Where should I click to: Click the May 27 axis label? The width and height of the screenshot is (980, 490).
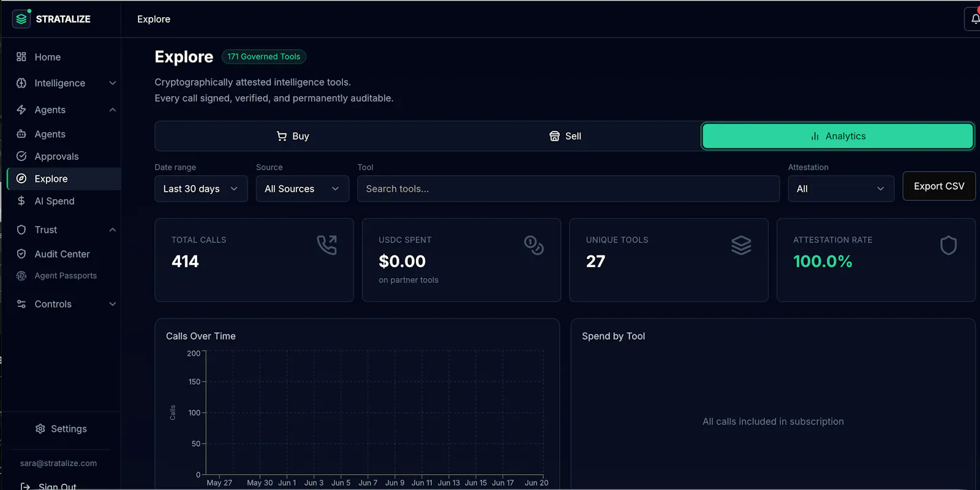(219, 483)
